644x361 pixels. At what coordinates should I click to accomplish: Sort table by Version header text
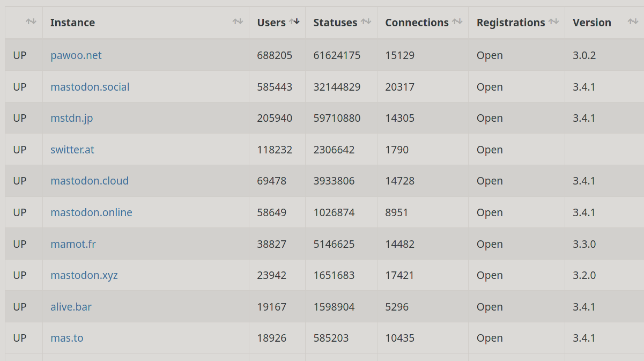point(592,23)
